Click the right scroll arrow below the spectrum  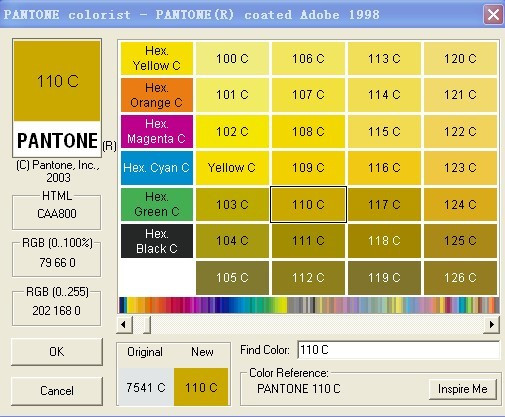pos(491,325)
